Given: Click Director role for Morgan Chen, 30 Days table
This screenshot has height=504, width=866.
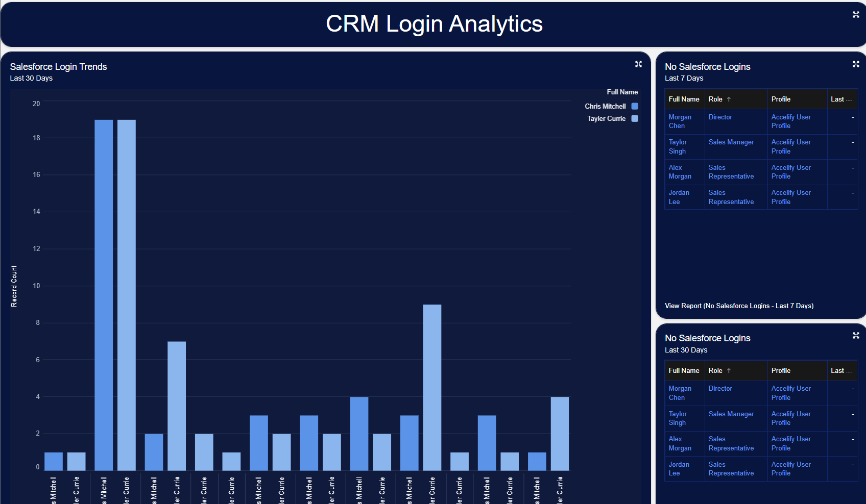Looking at the screenshot, I should (x=720, y=388).
